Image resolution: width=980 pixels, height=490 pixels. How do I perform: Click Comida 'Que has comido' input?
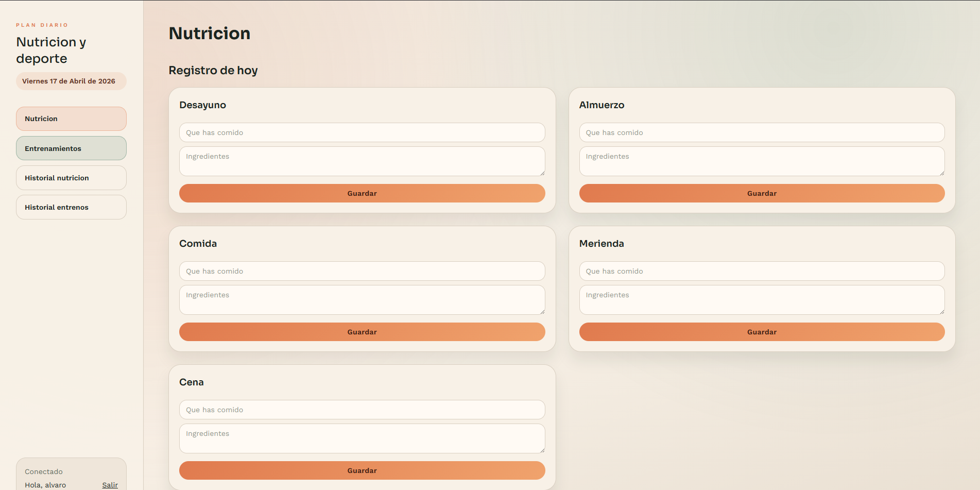(x=362, y=271)
